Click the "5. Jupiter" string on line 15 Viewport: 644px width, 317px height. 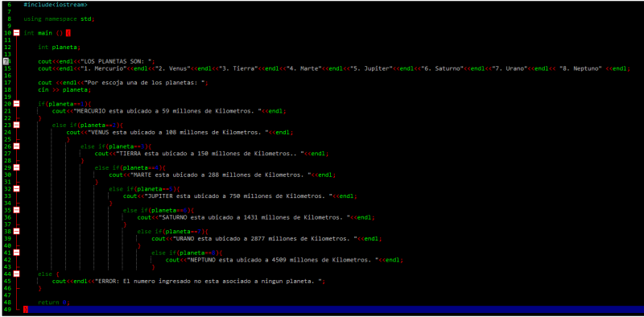pyautogui.click(x=370, y=68)
